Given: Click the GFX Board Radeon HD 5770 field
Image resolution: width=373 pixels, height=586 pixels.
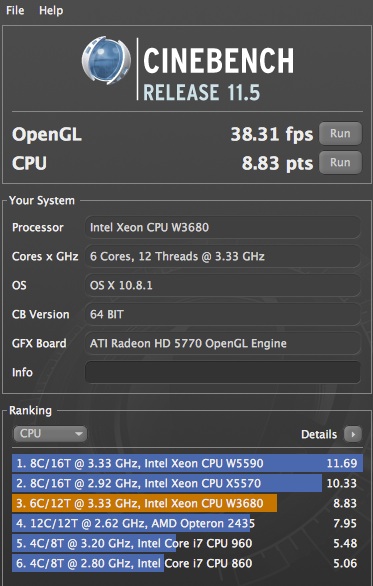Looking at the screenshot, I should (x=223, y=343).
